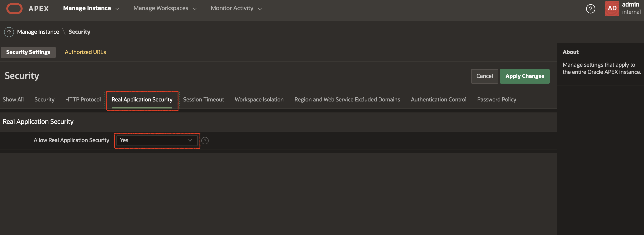
Task: Open the HTTP Protocol settings
Action: point(83,99)
